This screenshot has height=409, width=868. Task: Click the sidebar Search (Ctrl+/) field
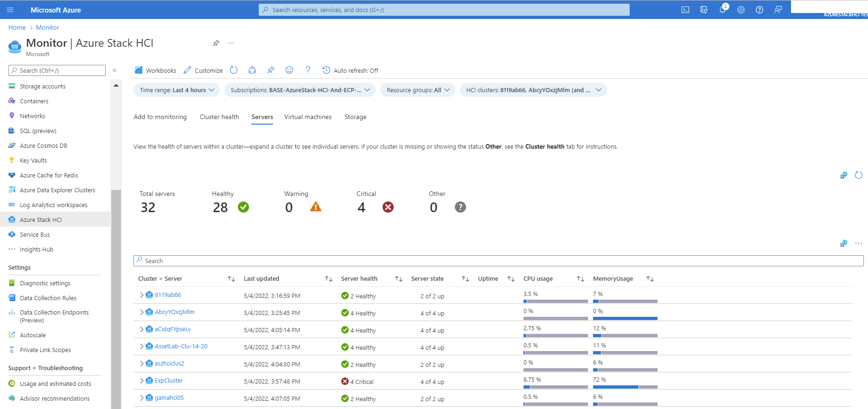click(x=57, y=70)
